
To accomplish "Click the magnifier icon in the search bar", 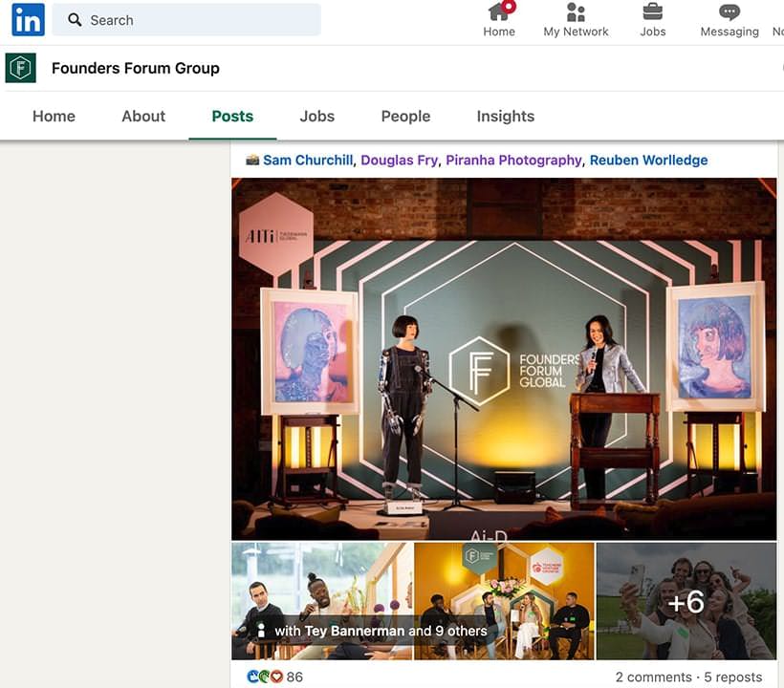I will pyautogui.click(x=74, y=19).
